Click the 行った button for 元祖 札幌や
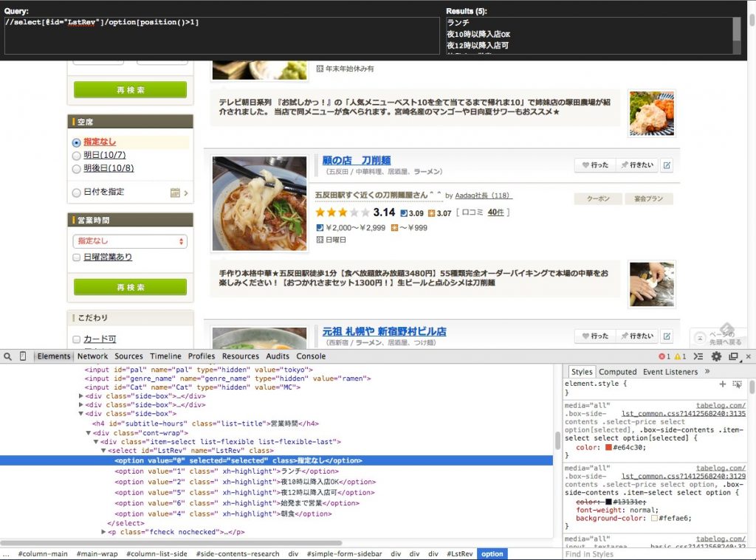The height and width of the screenshot is (560, 756). tap(596, 336)
